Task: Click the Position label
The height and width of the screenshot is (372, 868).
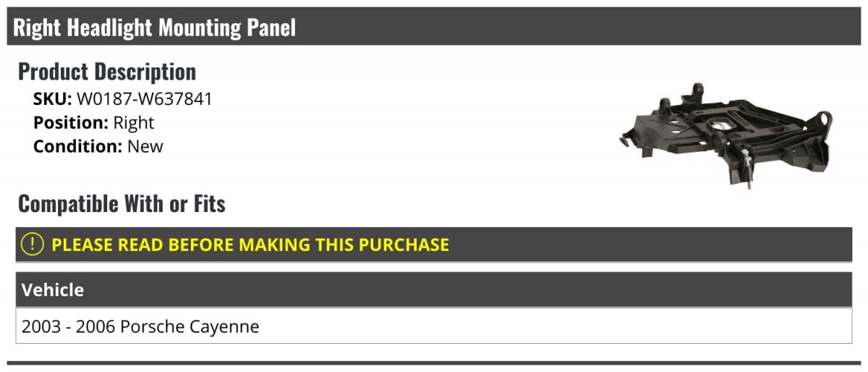Action: click(71, 123)
